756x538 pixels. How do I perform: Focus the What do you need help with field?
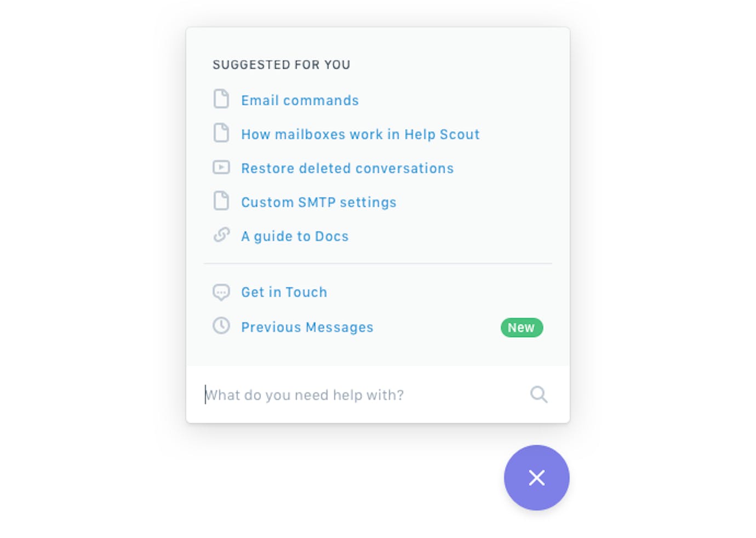tap(362, 394)
